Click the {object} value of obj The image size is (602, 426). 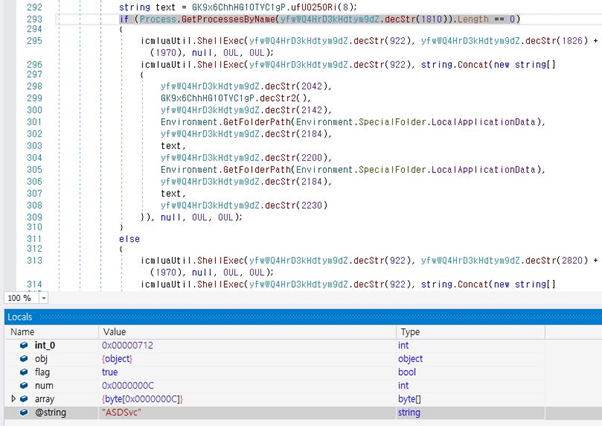tap(118, 358)
